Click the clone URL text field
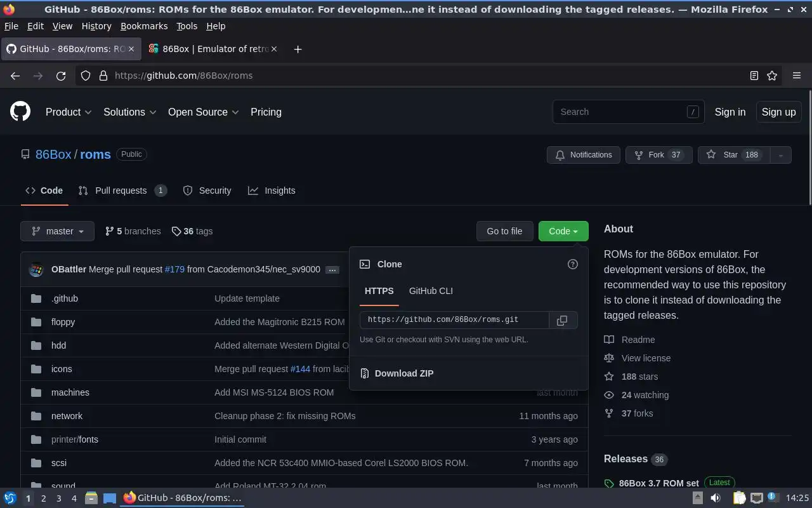Image resolution: width=812 pixels, height=508 pixels. point(454,320)
